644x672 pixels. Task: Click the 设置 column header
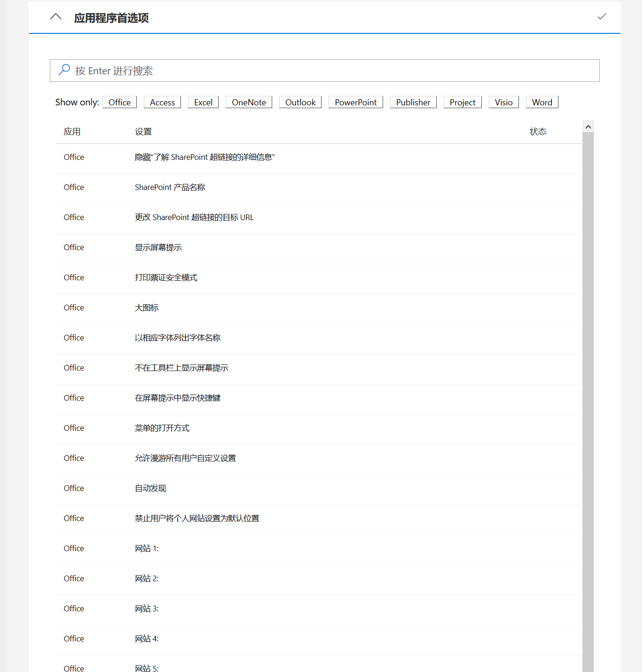143,132
